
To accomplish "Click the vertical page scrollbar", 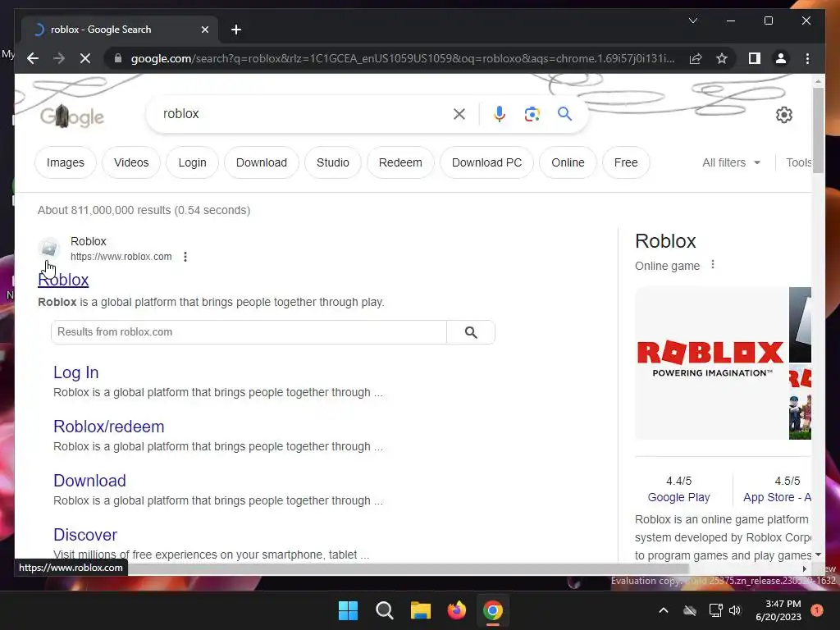I will [x=818, y=130].
